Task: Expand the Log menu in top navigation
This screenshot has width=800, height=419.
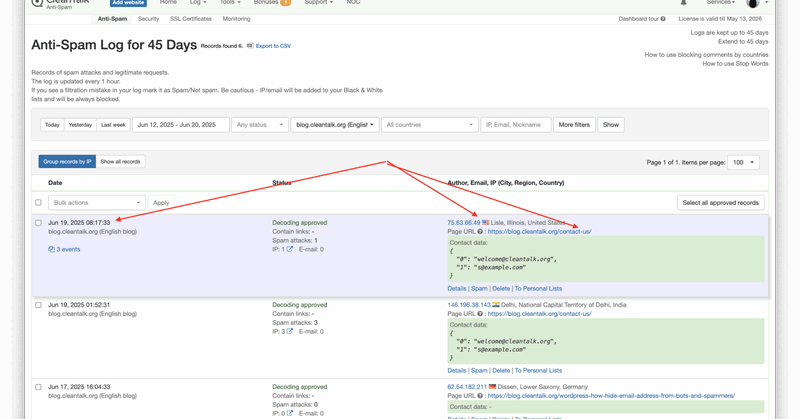Action: click(x=198, y=3)
